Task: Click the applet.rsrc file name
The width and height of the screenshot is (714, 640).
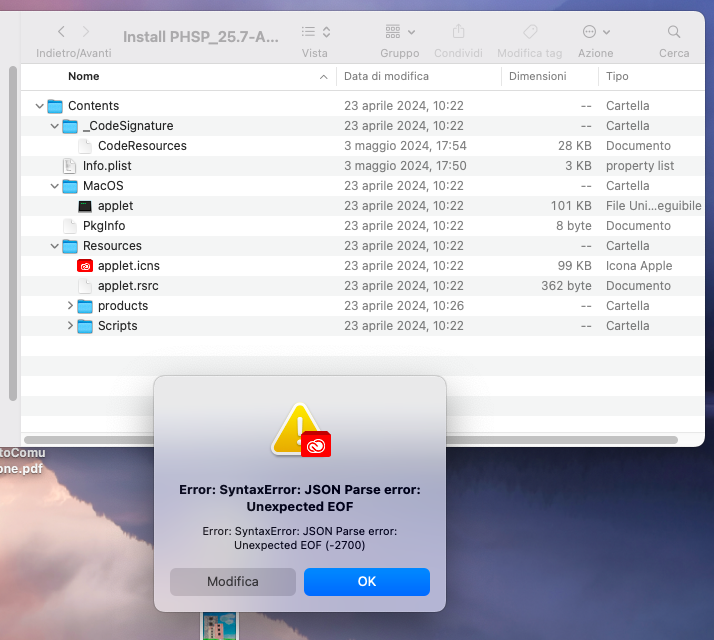Action: [x=128, y=286]
